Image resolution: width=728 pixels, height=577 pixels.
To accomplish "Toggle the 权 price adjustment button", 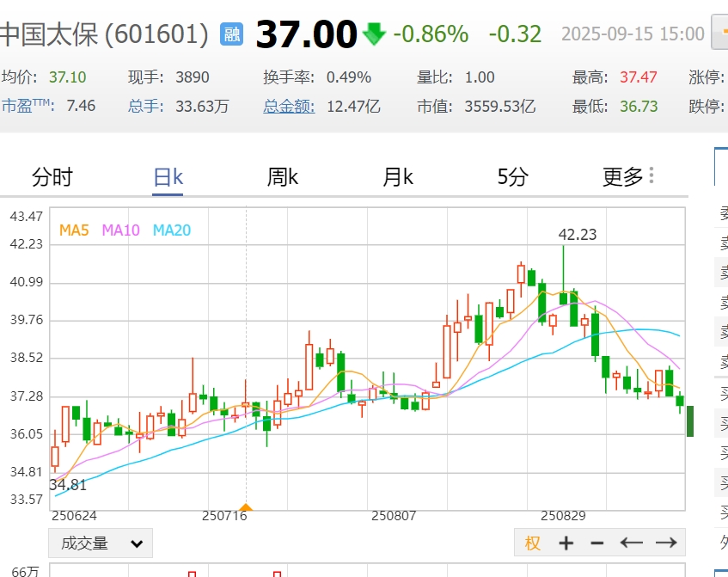I will click(x=533, y=543).
